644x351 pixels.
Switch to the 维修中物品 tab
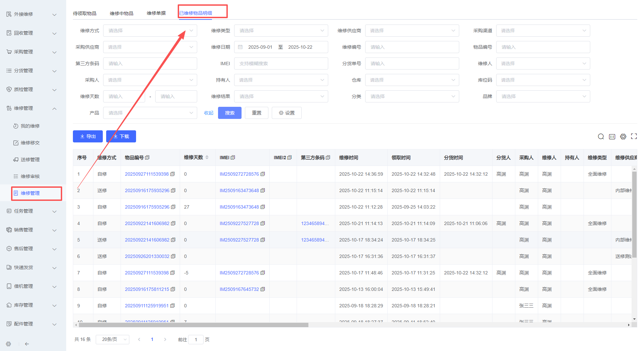pos(121,13)
